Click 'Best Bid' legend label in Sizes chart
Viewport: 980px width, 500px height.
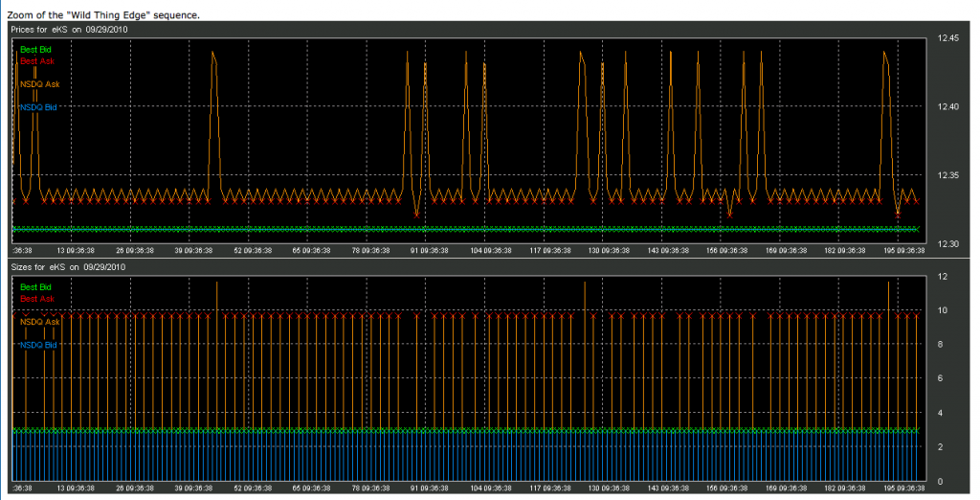pyautogui.click(x=35, y=287)
